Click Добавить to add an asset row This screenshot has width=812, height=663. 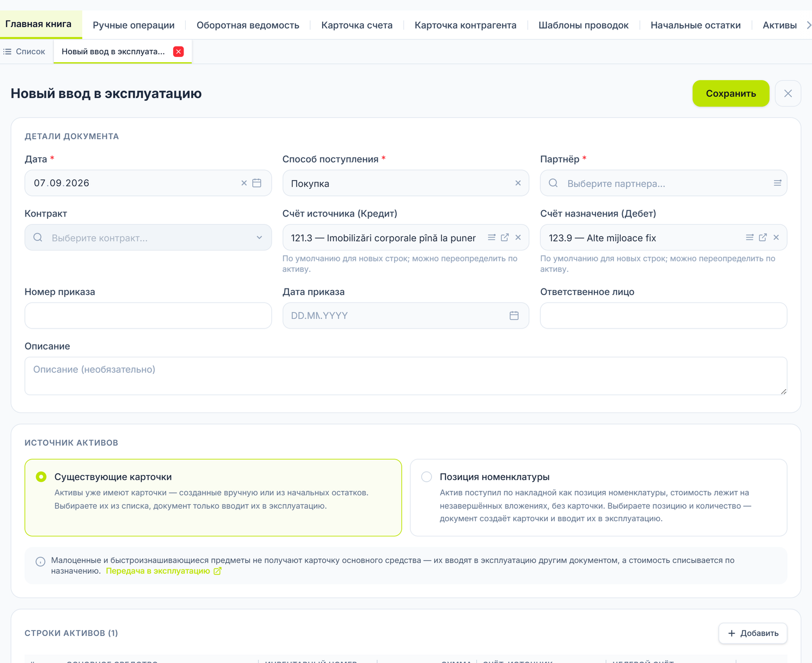pyautogui.click(x=753, y=633)
